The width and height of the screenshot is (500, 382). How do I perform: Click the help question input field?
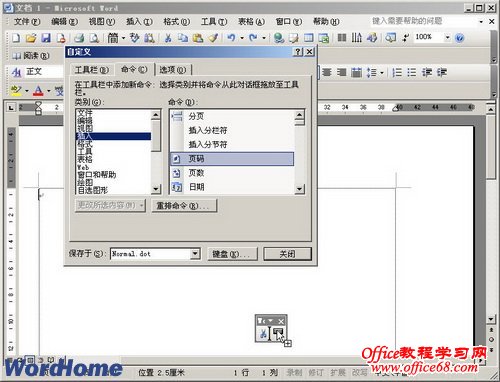click(423, 21)
